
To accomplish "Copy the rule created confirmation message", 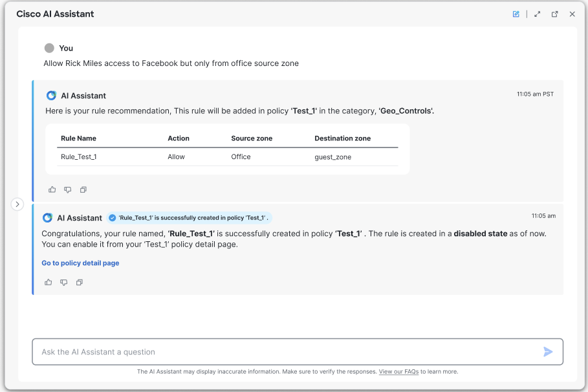I will pyautogui.click(x=80, y=282).
